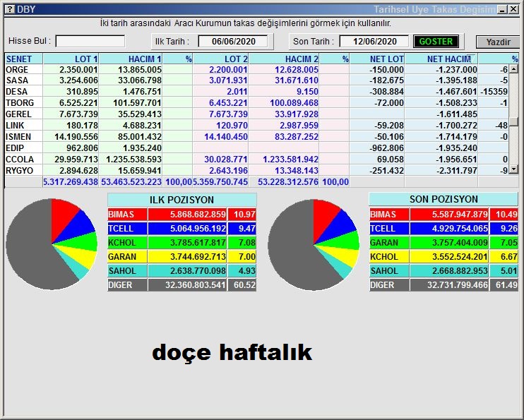524x420 pixels.
Task: Click percentage 60.52 in ILK POZISYON
Action: 244,285
